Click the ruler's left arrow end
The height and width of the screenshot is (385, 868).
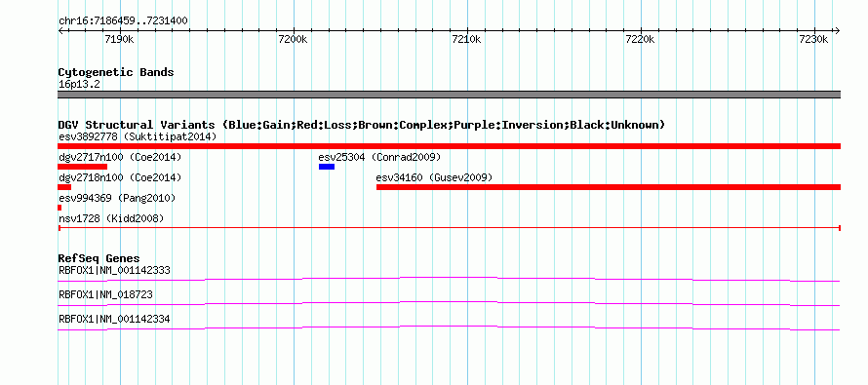click(x=60, y=31)
